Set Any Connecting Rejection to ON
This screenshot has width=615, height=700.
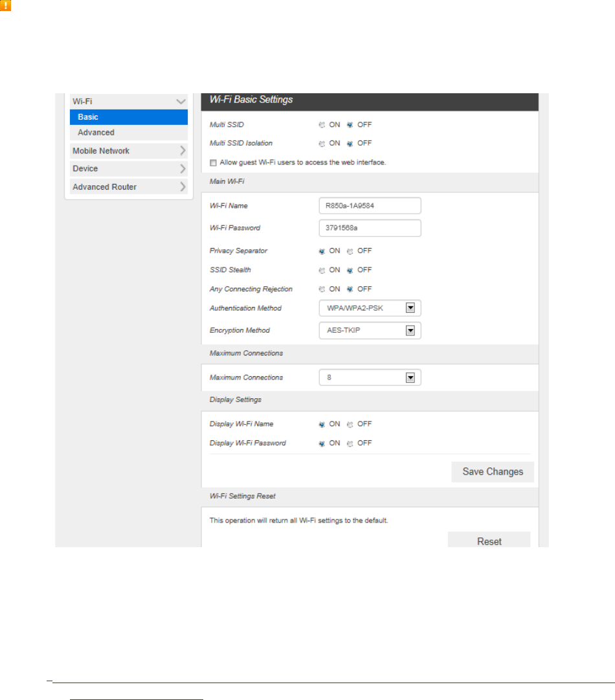322,289
